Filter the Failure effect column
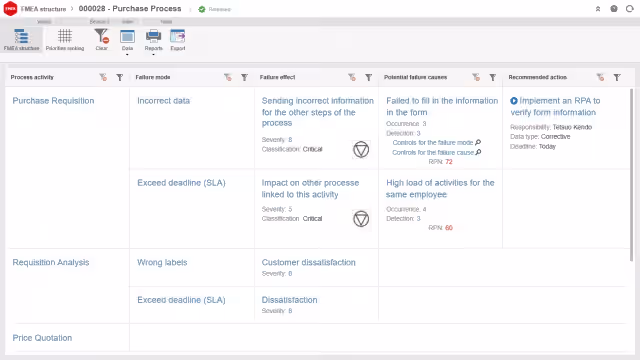Viewport: 640px width, 360px height. click(369, 77)
